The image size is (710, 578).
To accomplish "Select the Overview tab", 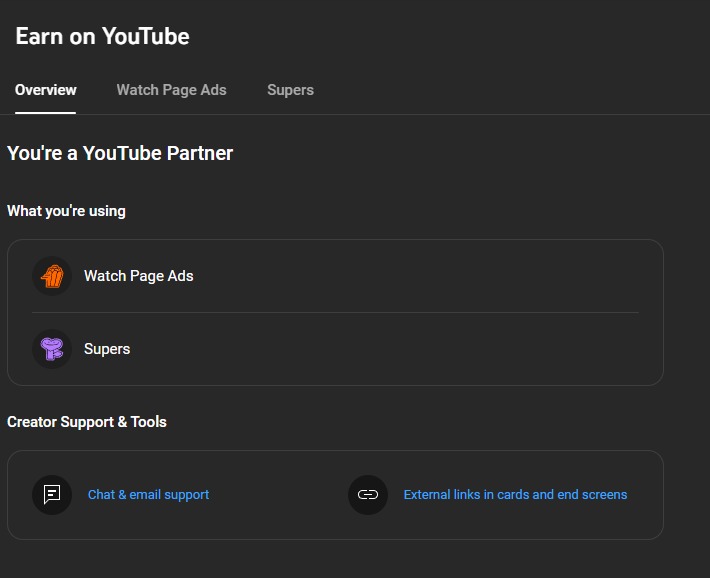I will tap(45, 90).
